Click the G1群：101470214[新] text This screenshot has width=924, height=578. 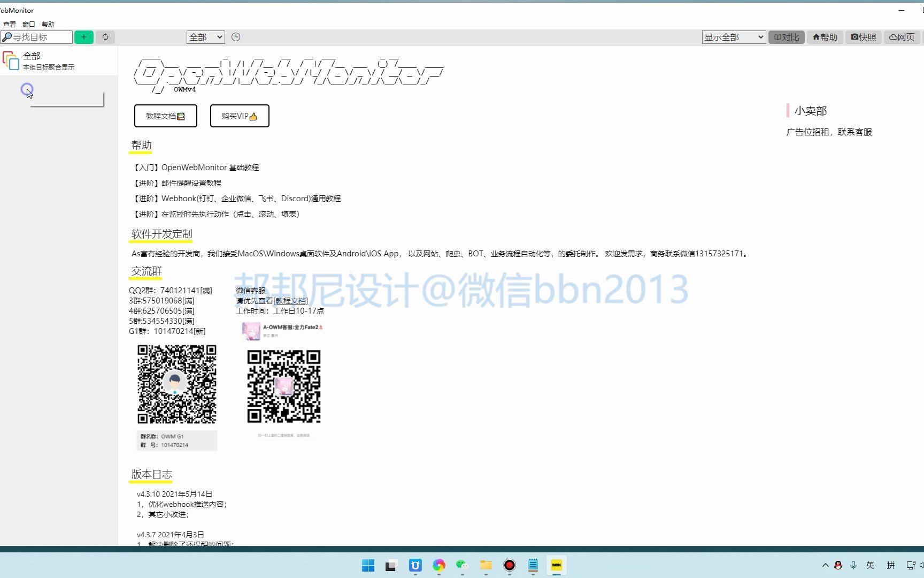pyautogui.click(x=167, y=331)
